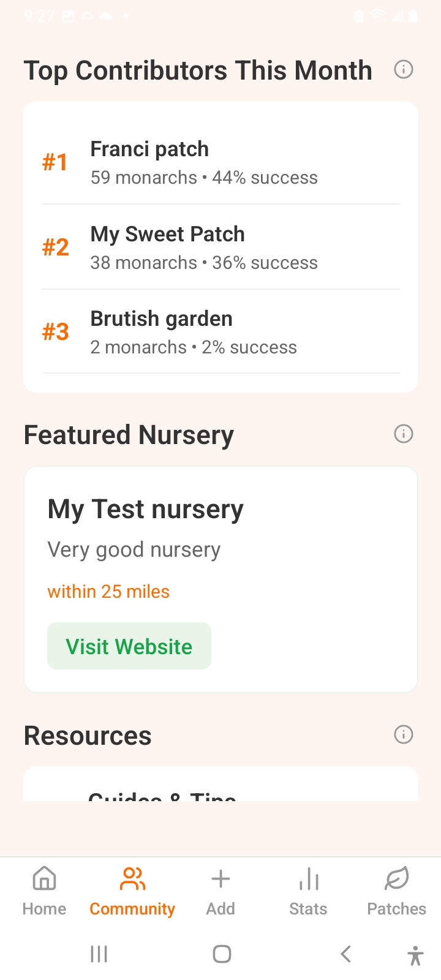Open the Franci patch contributor entry
Screen dimensions: 441x980
(221, 162)
